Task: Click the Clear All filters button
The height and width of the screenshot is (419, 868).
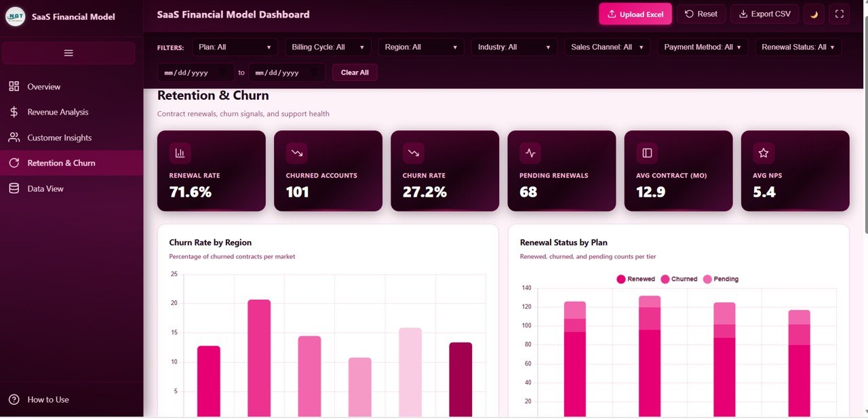Action: pyautogui.click(x=354, y=73)
